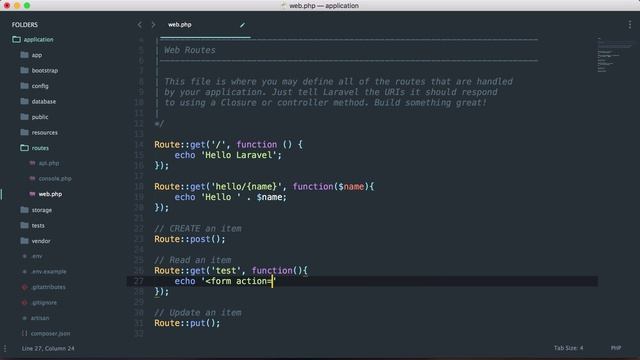This screenshot has width=640, height=360.
Task: Open the tab options menu icon at top right
Action: [630, 25]
